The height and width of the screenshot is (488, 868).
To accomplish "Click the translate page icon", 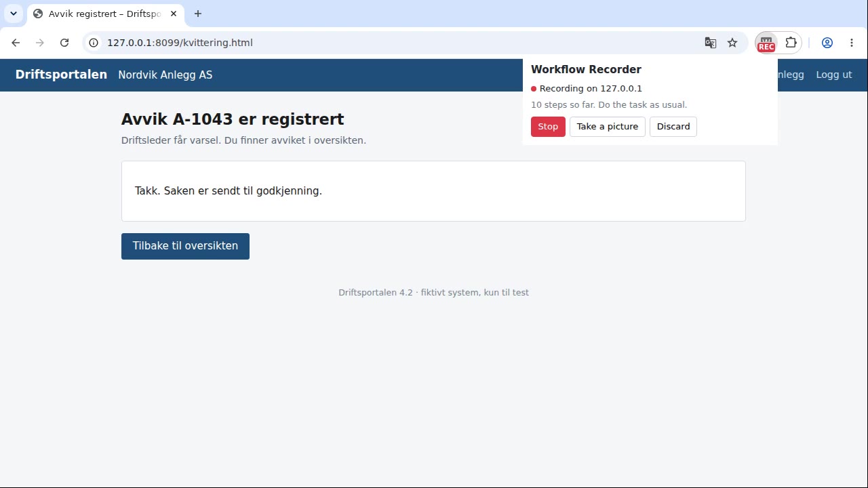I will 711,43.
